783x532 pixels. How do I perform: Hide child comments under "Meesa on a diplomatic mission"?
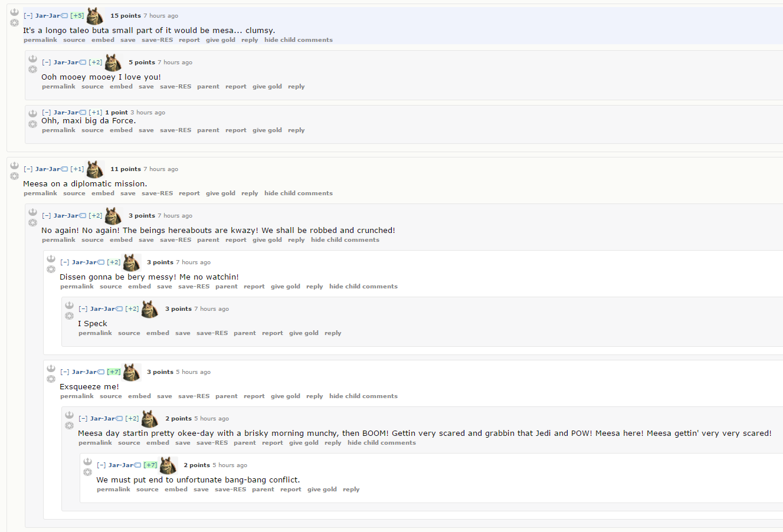tap(299, 193)
